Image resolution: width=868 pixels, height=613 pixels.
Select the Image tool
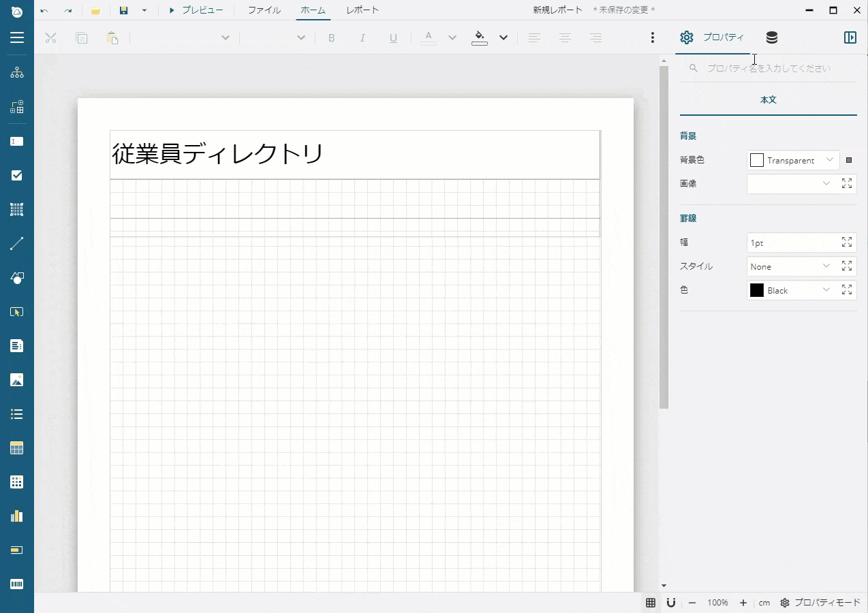coord(16,379)
